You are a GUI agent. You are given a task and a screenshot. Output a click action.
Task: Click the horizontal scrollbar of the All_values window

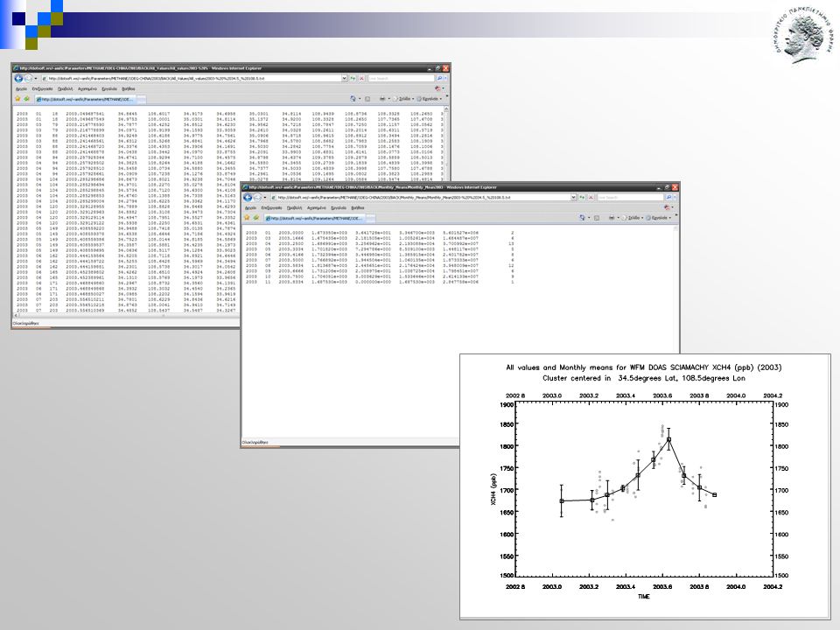click(126, 316)
